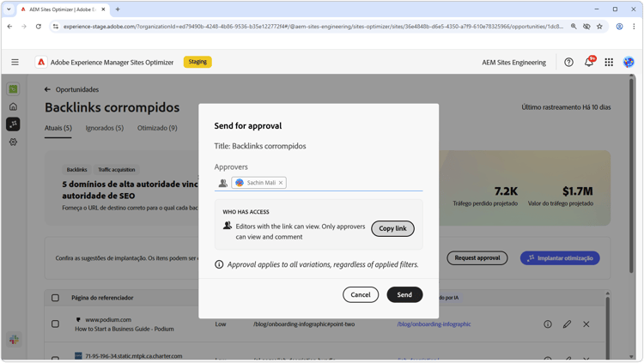
Task: Switch to the Ignorados (5) tab
Action: click(x=104, y=128)
